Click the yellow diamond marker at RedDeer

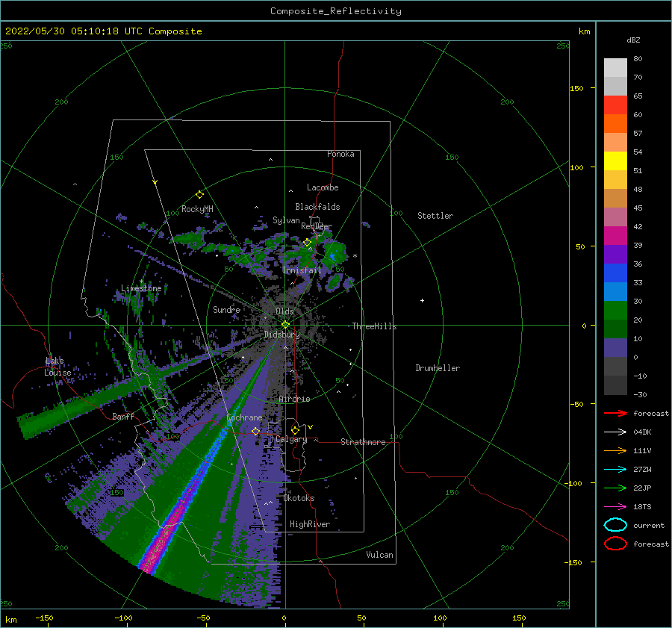307,243
